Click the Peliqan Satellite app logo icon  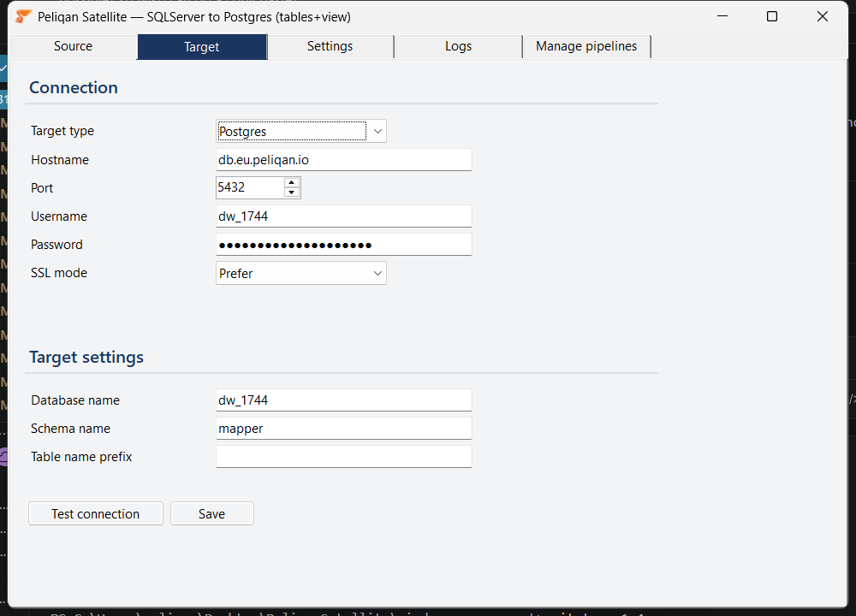[x=23, y=16]
